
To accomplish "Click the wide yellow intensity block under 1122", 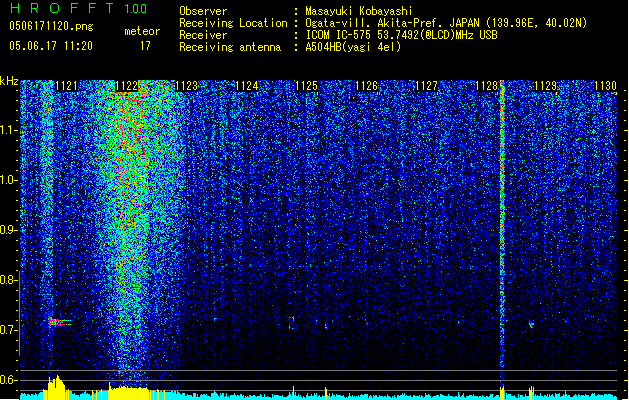I will (128, 392).
